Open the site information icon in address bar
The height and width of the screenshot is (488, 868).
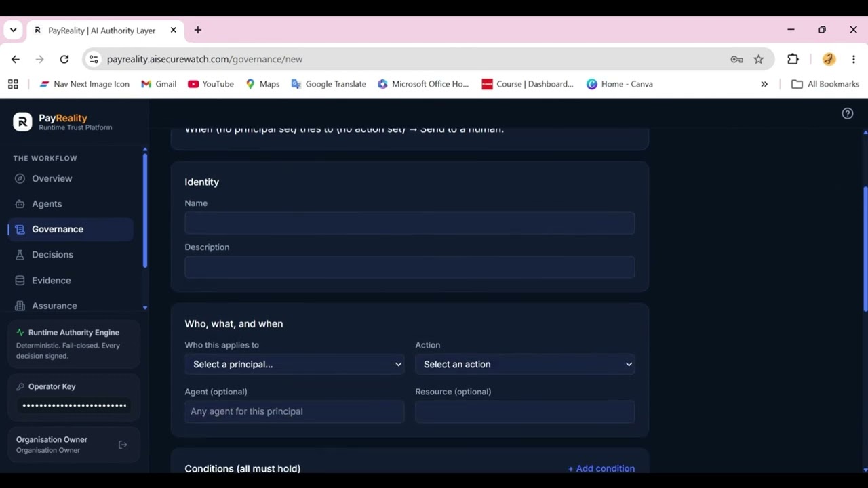pos(94,59)
